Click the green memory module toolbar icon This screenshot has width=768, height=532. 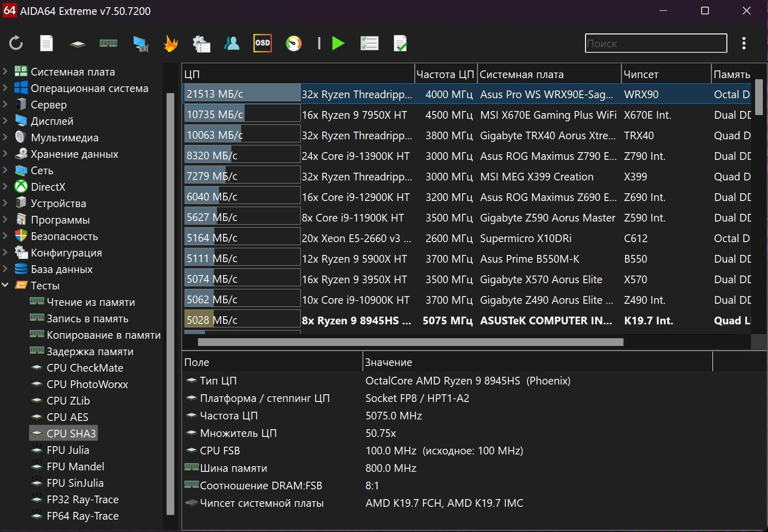pyautogui.click(x=108, y=43)
